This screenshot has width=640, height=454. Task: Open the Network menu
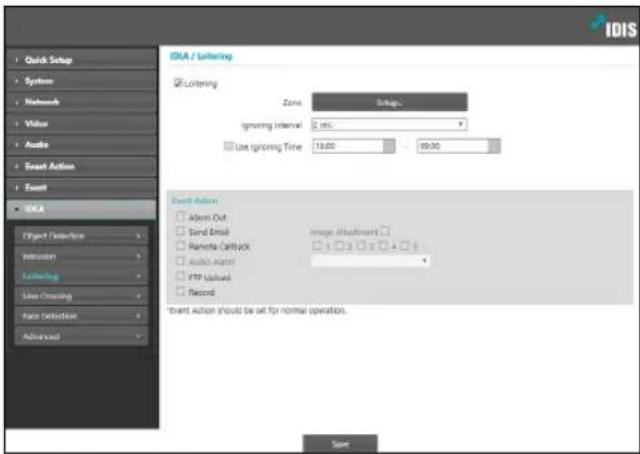coord(81,102)
